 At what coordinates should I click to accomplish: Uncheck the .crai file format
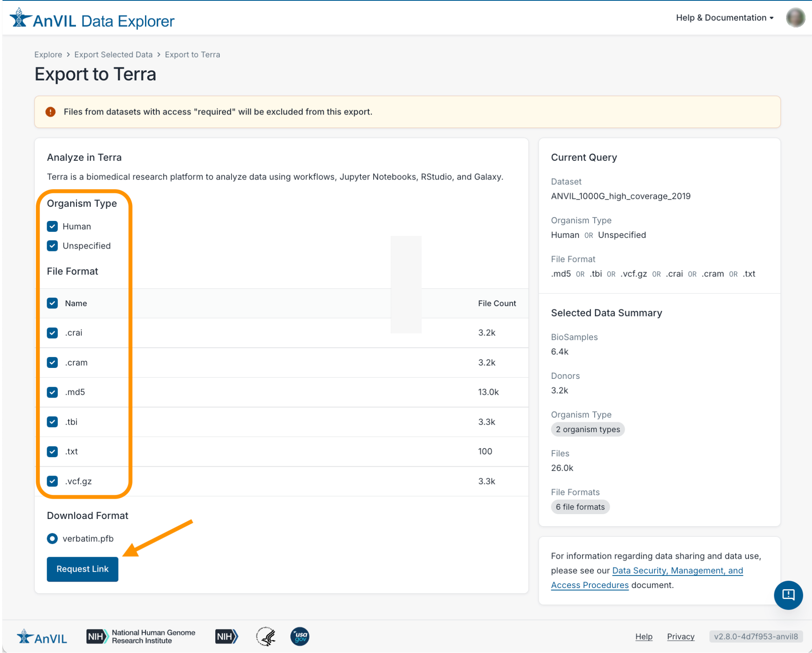pyautogui.click(x=52, y=333)
